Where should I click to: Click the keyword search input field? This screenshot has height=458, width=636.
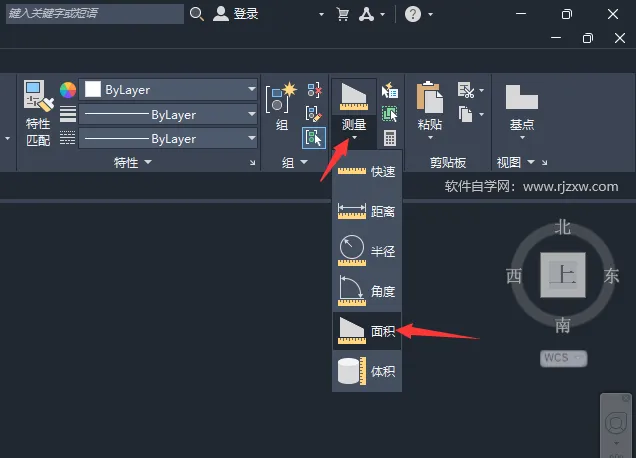coord(95,14)
